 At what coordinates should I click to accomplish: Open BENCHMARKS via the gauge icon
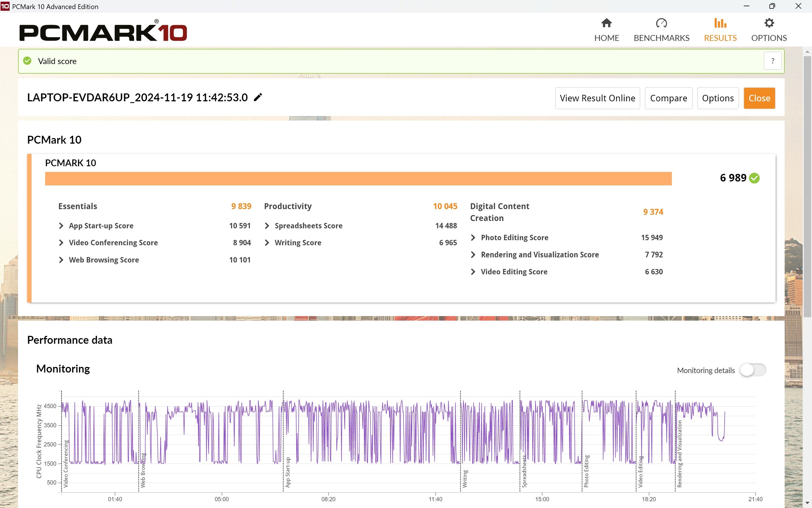point(661,23)
